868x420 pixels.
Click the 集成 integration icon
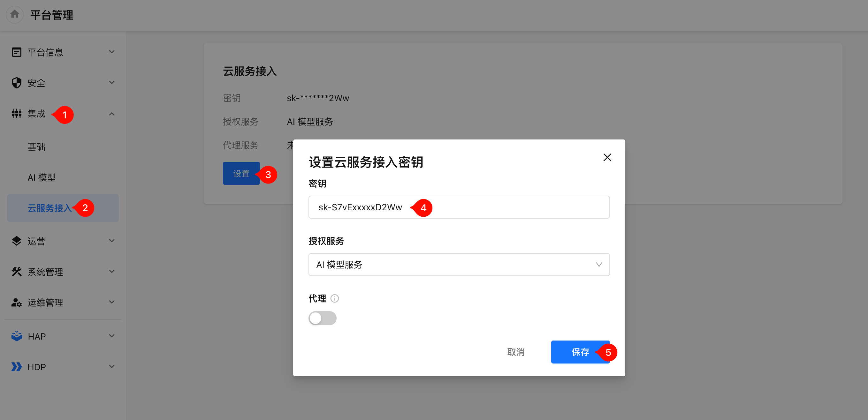pos(17,114)
